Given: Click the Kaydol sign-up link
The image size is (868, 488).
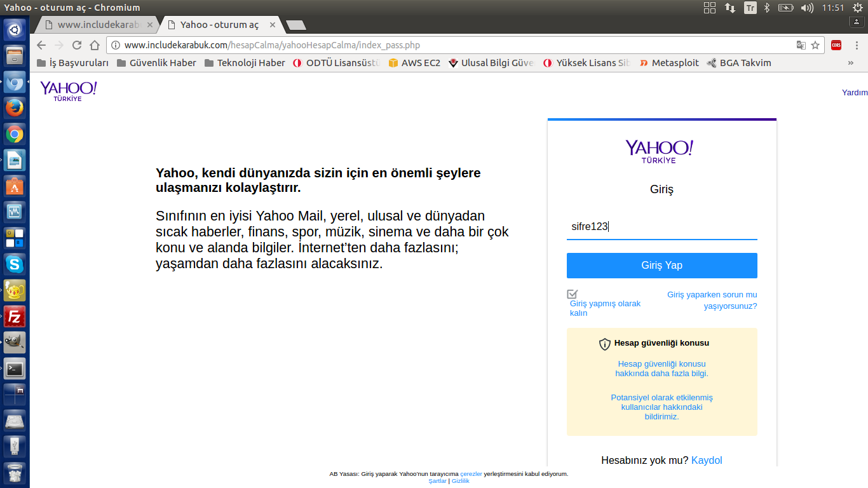Looking at the screenshot, I should pos(707,460).
